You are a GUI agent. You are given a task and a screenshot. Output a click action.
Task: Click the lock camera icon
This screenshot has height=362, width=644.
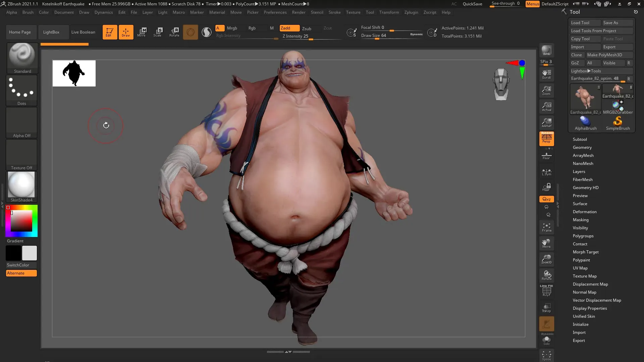click(x=546, y=187)
